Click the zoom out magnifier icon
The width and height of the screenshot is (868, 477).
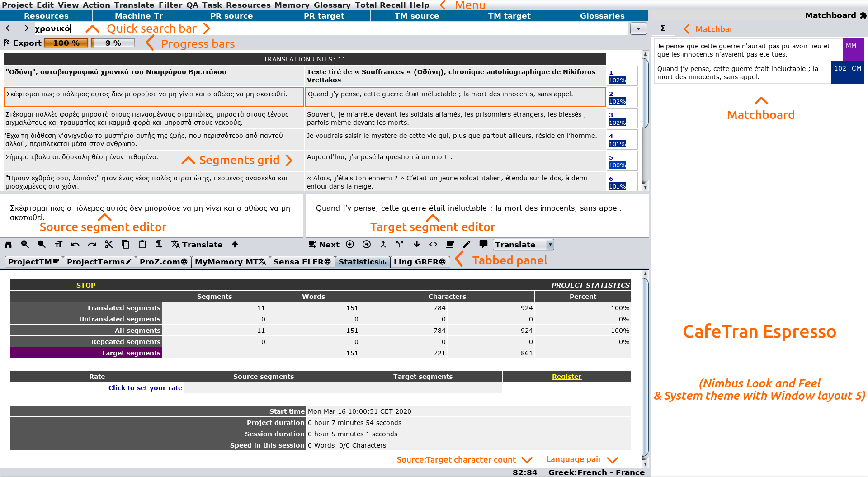[42, 245]
